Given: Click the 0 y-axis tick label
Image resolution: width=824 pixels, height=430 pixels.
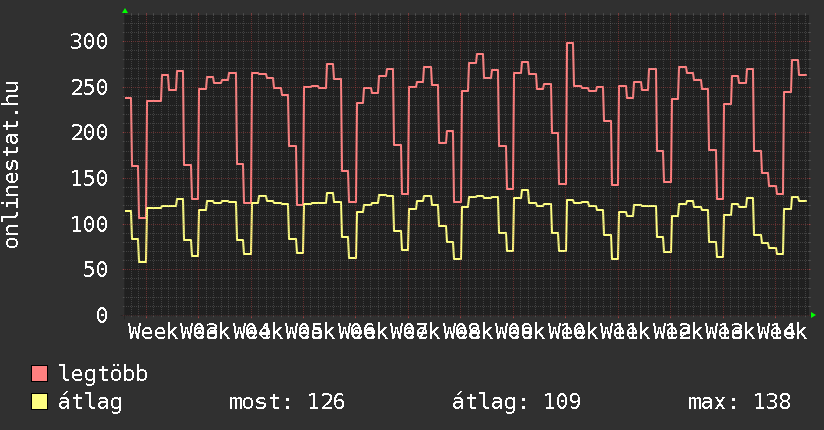Looking at the screenshot, I should [x=100, y=315].
